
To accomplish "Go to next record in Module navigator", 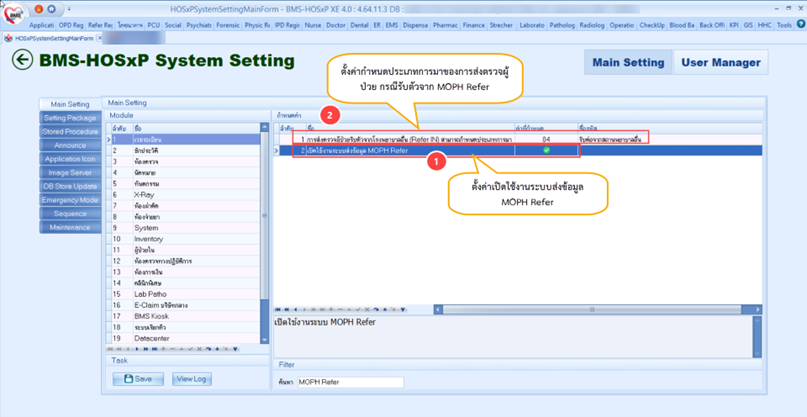I will click(x=136, y=349).
